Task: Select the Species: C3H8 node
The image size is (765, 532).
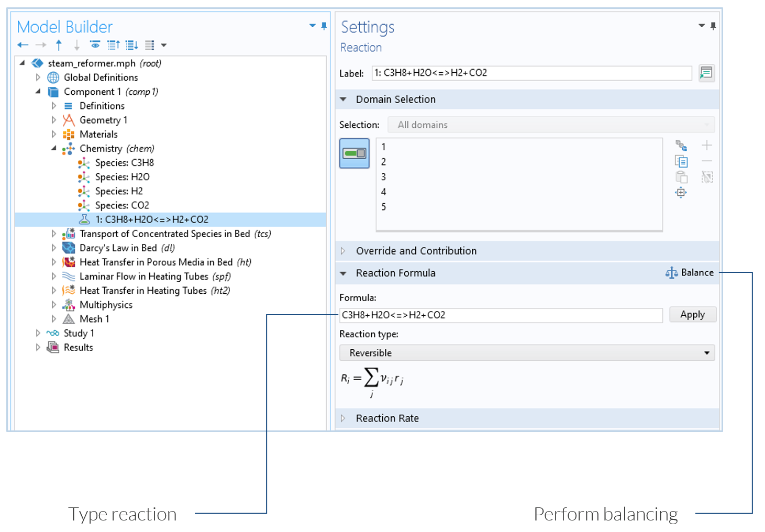Action: pos(124,163)
